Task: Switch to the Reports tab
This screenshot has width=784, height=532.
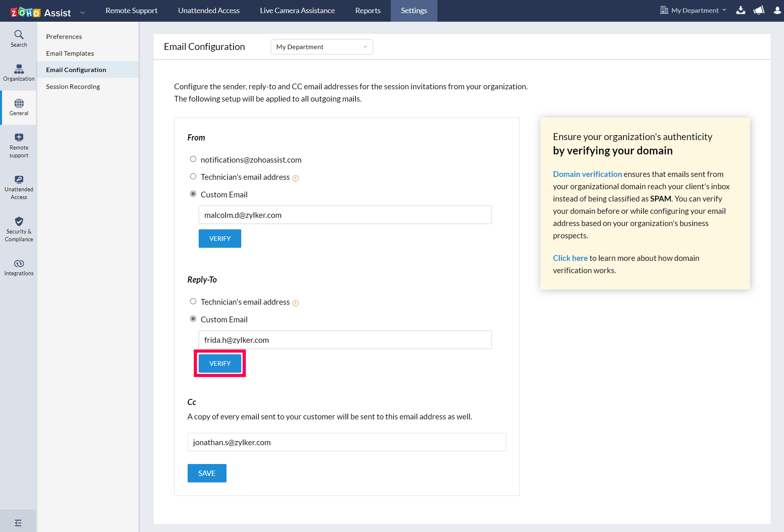Action: (x=367, y=11)
